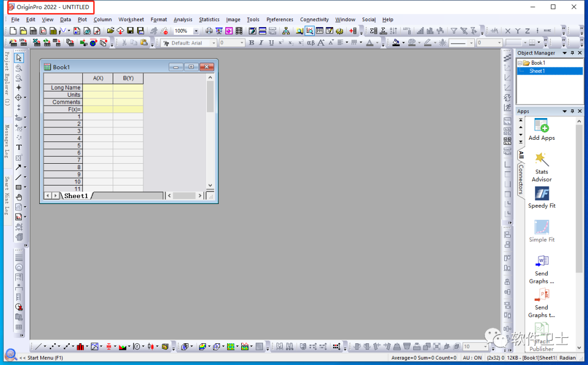
Task: Open the Connectors tab in Apps panel
Action: pyautogui.click(x=521, y=179)
